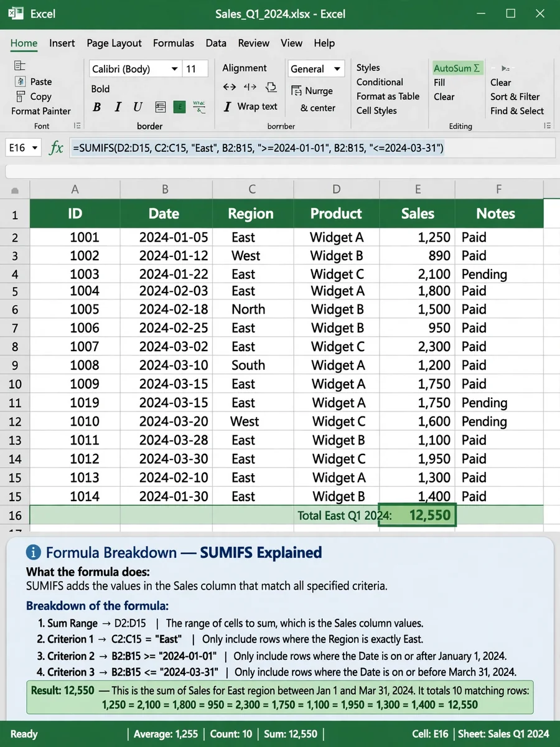The height and width of the screenshot is (747, 560).
Task: Click the Wrap text cursor icon
Action: point(228,107)
